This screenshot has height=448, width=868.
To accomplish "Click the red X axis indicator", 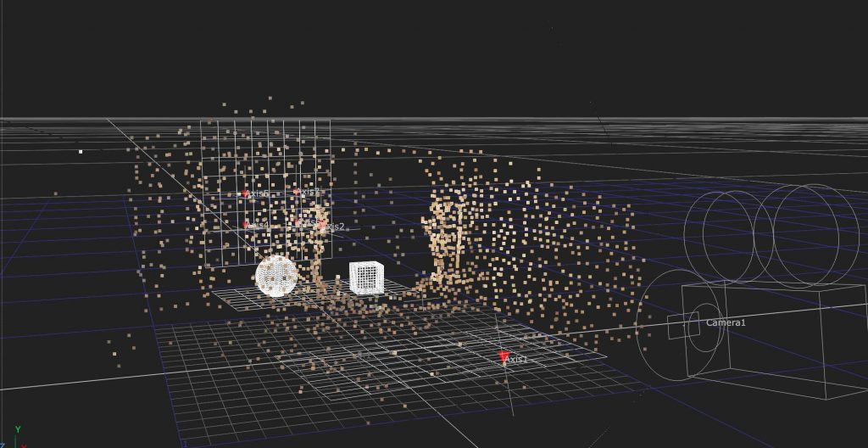I will point(24,444).
